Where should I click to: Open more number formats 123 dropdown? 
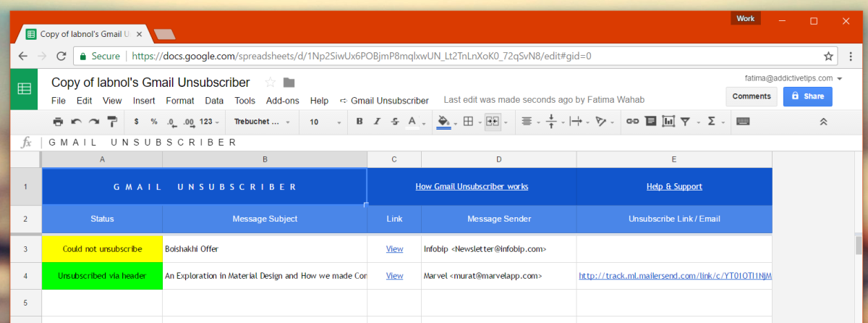[209, 122]
